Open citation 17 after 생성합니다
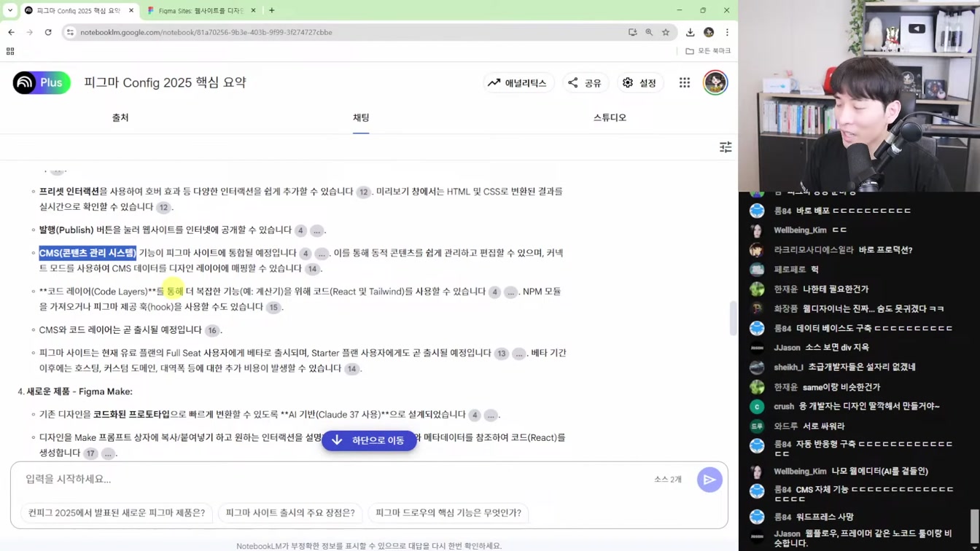This screenshot has width=980, height=551. click(90, 453)
